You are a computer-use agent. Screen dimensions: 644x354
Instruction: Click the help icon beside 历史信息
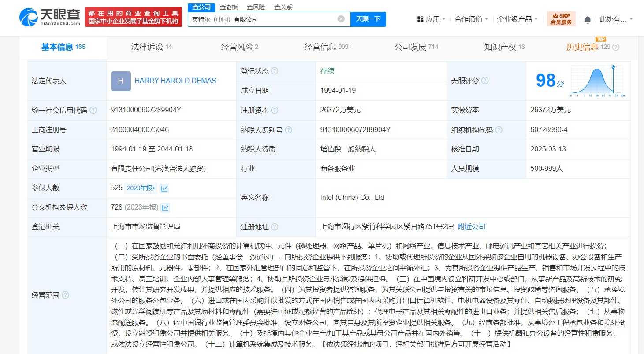pyautogui.click(x=616, y=47)
